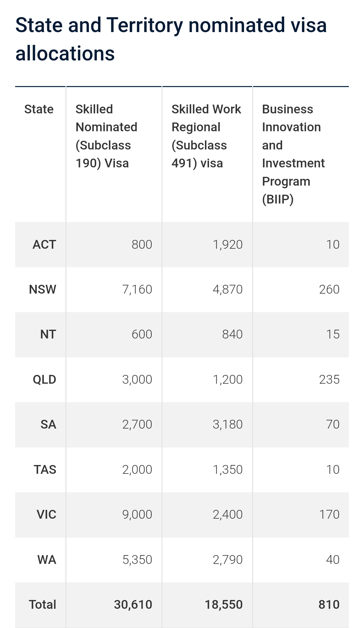
Task: Click the 9,000 value for VIC
Action: (x=137, y=515)
